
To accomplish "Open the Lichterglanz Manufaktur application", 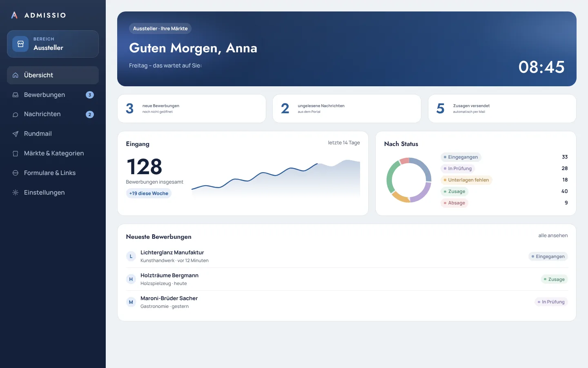I will coord(347,256).
